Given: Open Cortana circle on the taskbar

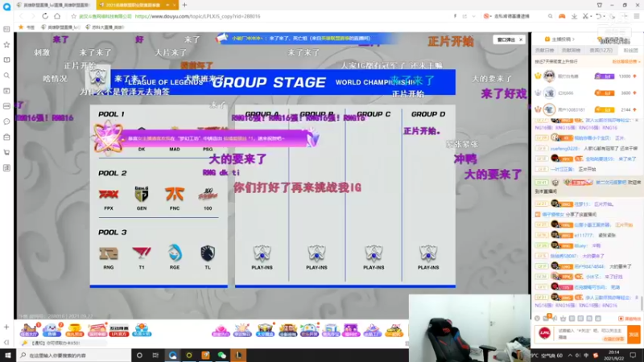Looking at the screenshot, I should pyautogui.click(x=139, y=356).
